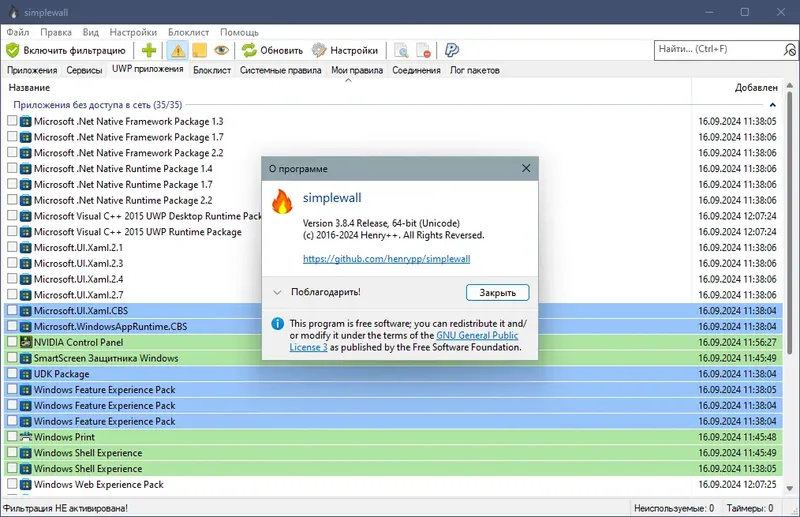Open the github.com/henrypp/simplewall link
This screenshot has height=517, width=800.
(387, 259)
